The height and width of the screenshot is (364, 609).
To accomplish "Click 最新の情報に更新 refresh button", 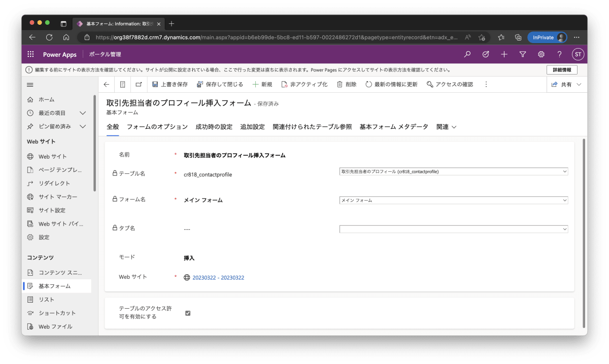I will 391,85.
